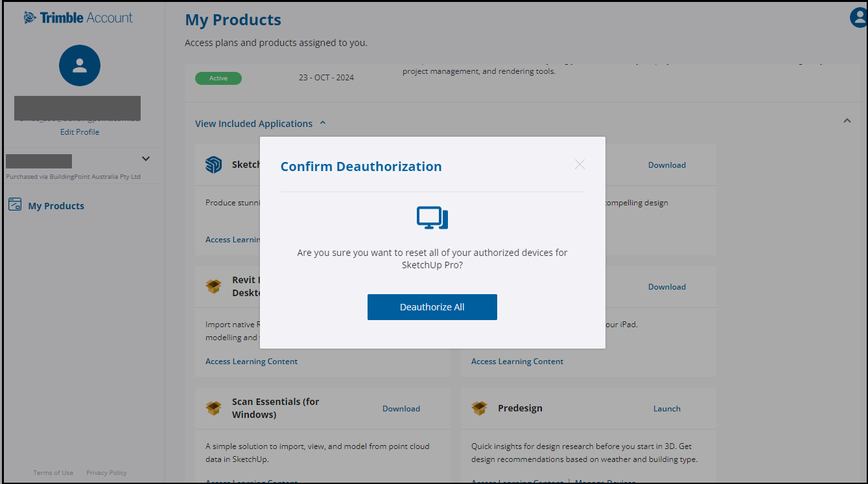Image resolution: width=868 pixels, height=484 pixels.
Task: Click the Deauthorize All button
Action: coord(432,307)
